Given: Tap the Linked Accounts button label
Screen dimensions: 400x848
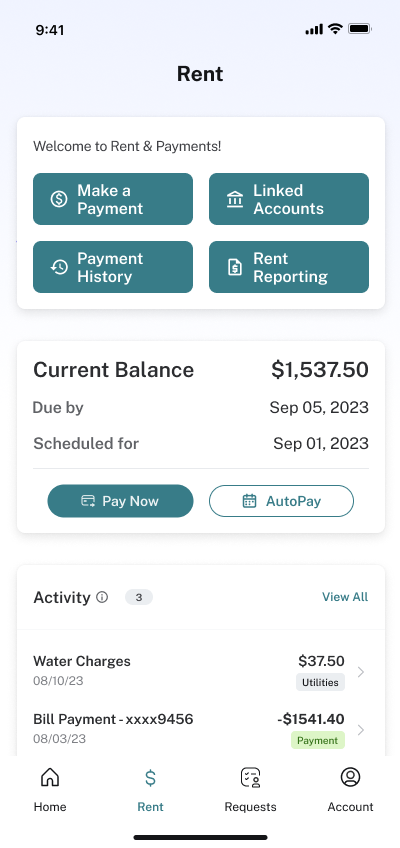Looking at the screenshot, I should click(x=288, y=199).
